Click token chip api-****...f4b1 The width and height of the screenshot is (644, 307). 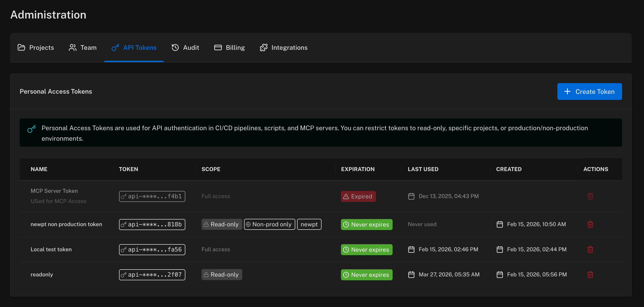pos(152,196)
